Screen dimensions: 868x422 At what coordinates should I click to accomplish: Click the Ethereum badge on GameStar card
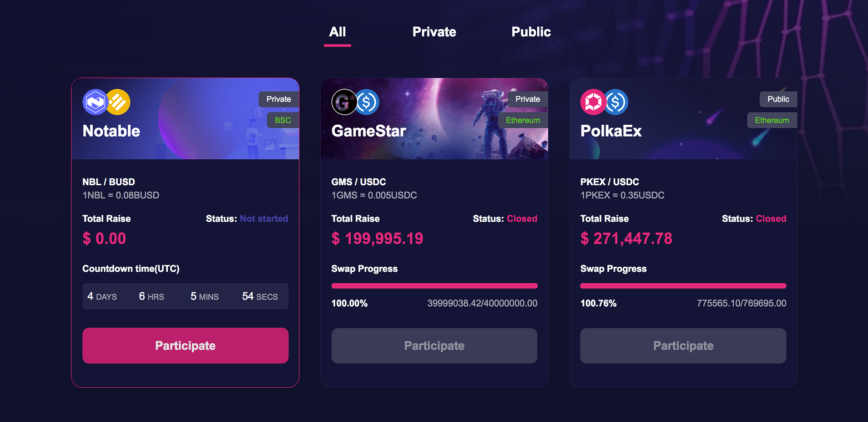pos(523,120)
